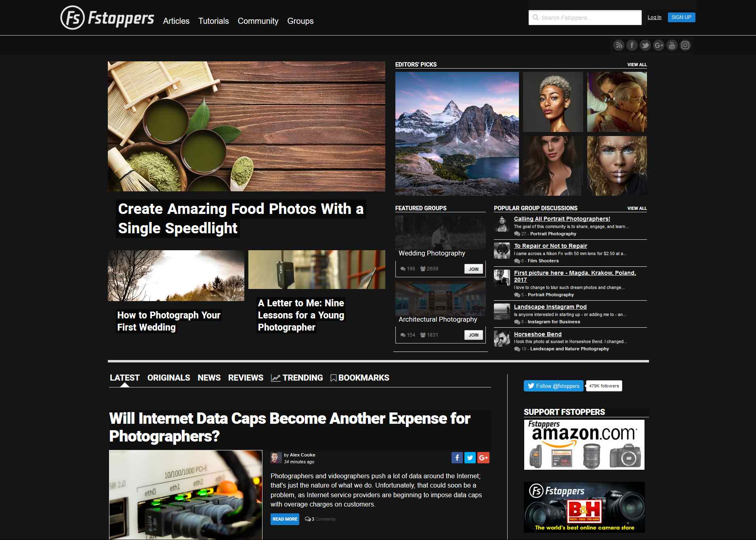Switch to the Bookmarks tab

point(359,378)
